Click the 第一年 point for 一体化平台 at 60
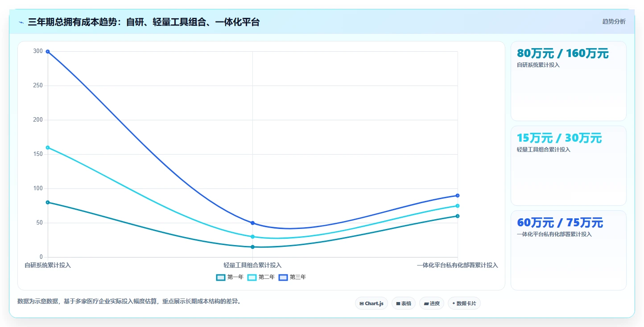 [x=458, y=216]
